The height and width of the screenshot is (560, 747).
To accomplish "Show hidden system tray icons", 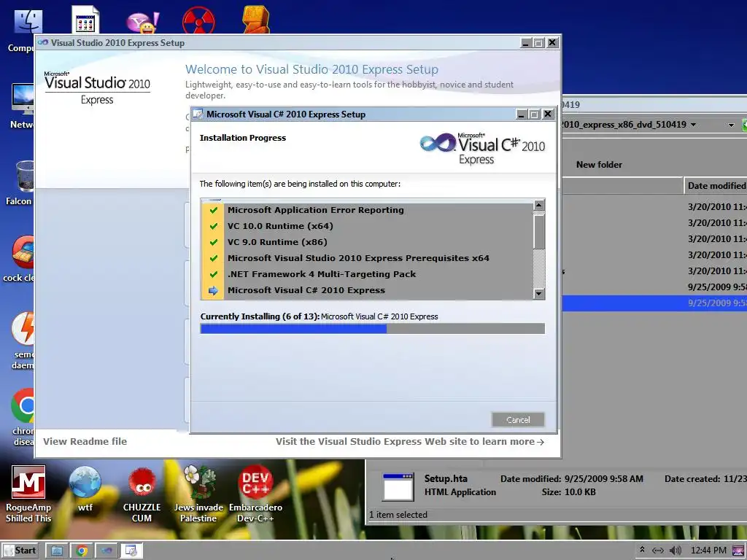I will point(642,550).
